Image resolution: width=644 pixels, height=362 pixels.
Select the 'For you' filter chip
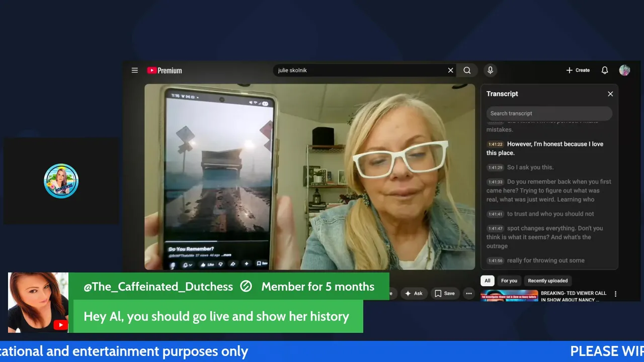coord(509,281)
